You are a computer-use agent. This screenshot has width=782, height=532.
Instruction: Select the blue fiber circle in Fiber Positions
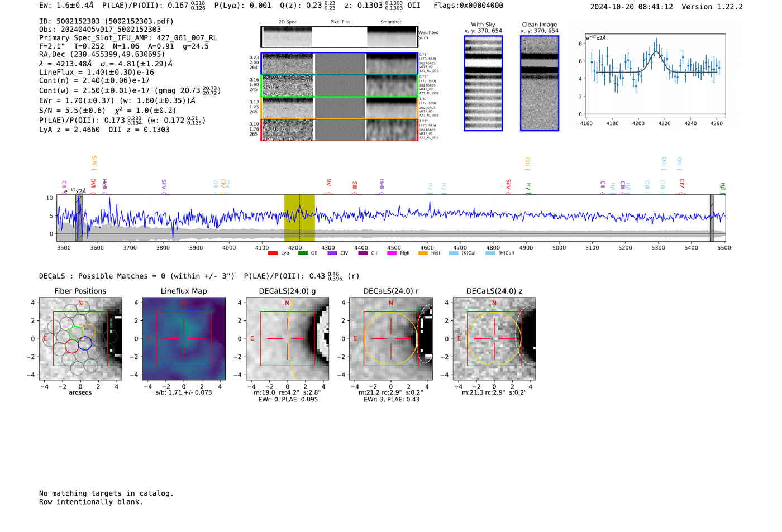(85, 343)
